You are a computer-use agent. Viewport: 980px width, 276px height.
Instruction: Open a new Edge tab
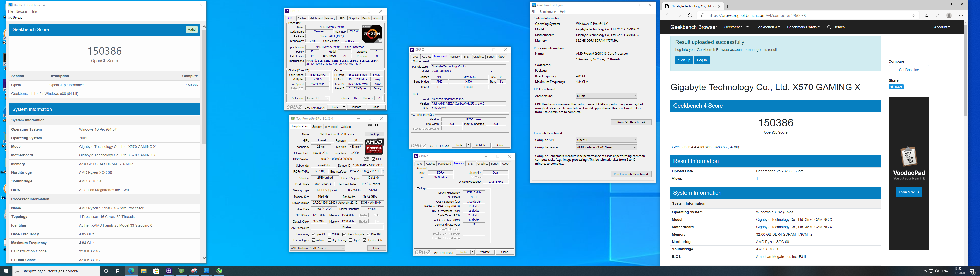tap(727, 6)
